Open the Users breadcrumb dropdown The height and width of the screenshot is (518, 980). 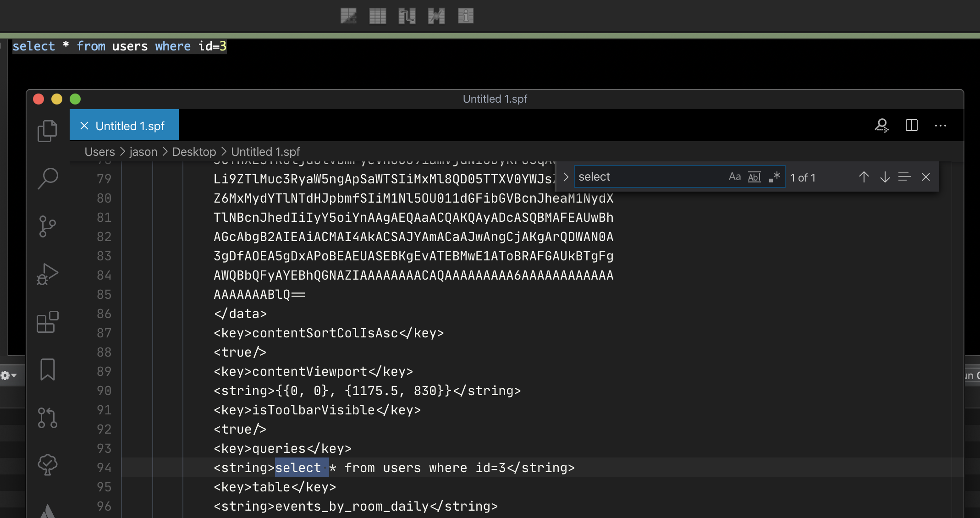(x=99, y=151)
